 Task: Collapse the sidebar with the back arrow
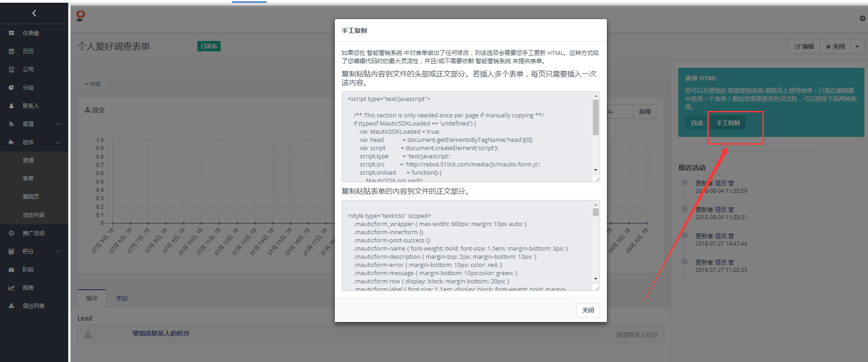pos(34,13)
